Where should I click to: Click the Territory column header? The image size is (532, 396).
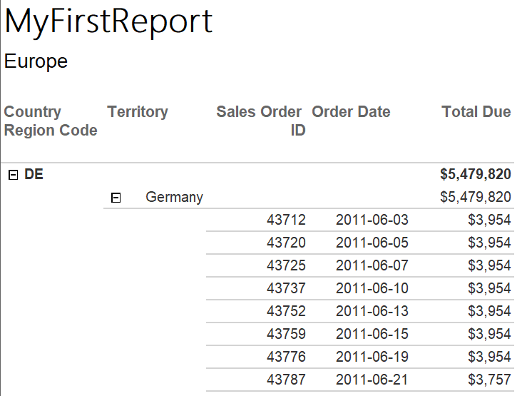(x=138, y=111)
